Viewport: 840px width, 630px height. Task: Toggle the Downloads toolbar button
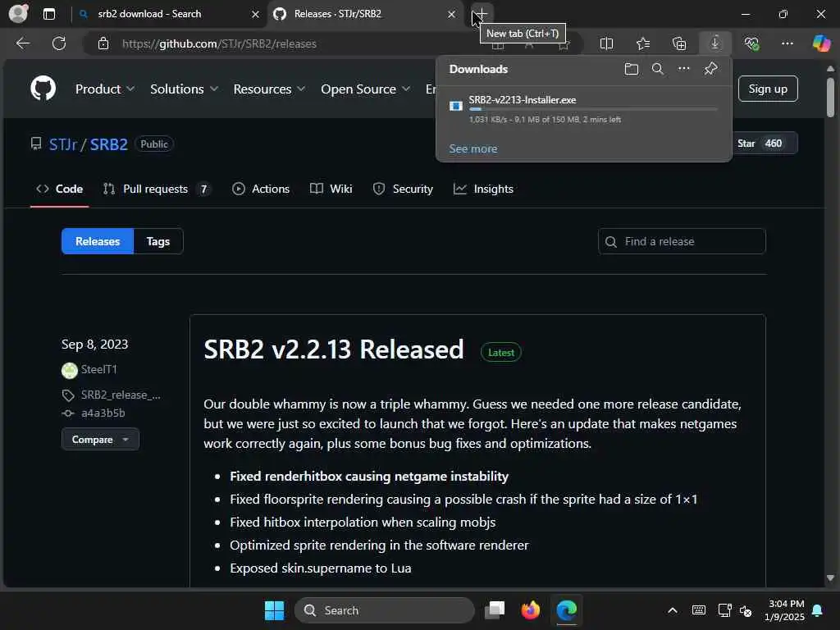pyautogui.click(x=715, y=43)
